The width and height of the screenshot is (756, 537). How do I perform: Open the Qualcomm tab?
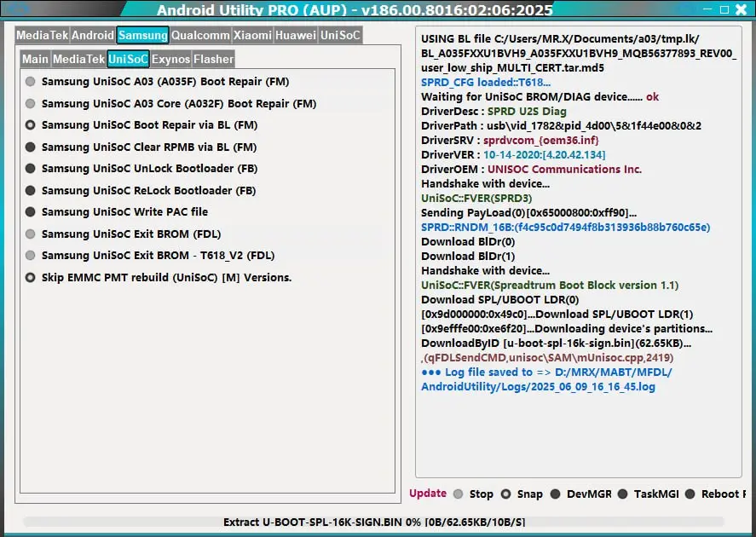[x=200, y=35]
